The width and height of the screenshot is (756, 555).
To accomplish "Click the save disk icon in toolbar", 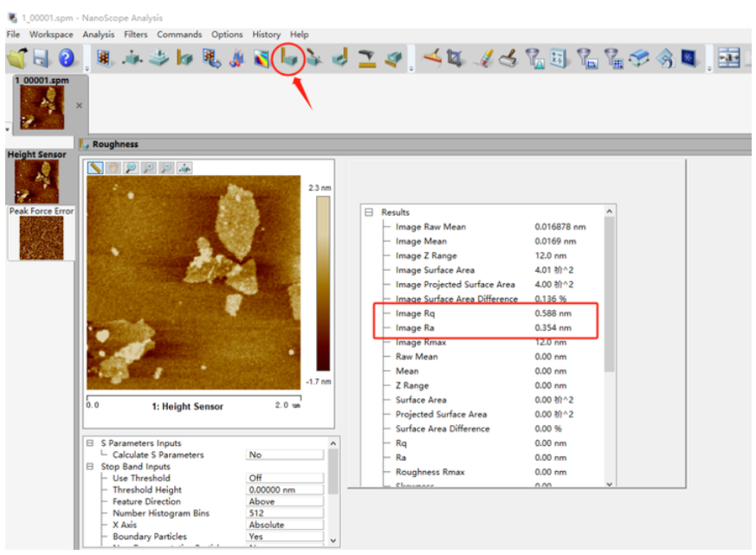I will pos(41,58).
